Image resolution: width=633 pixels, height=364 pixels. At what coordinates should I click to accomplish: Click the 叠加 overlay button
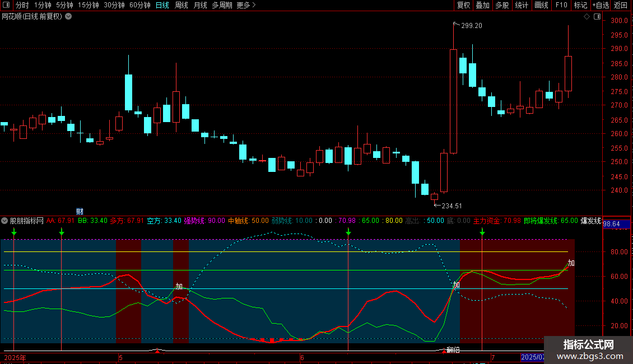click(x=482, y=5)
